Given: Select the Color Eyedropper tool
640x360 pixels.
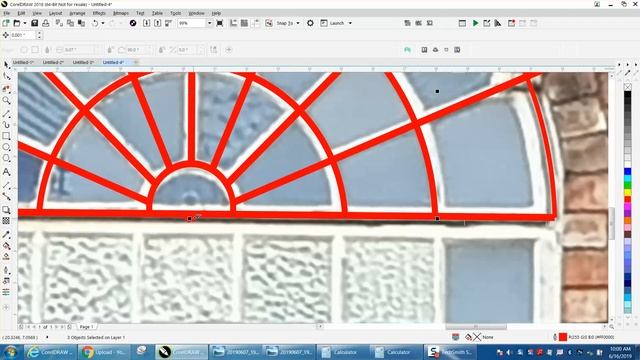Looking at the screenshot, I should click(6, 235).
